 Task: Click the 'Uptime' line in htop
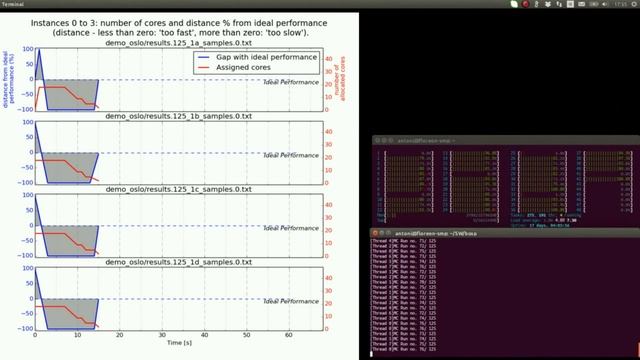(540, 225)
